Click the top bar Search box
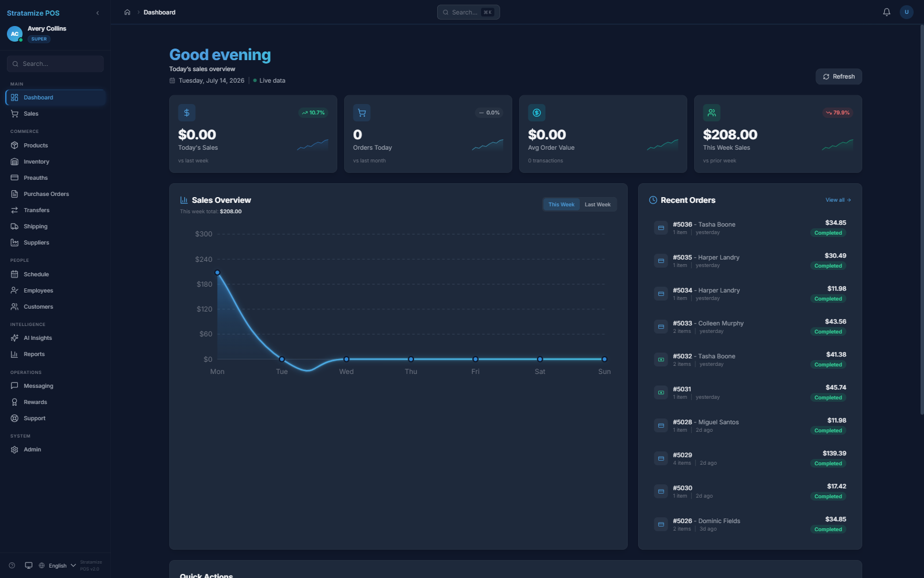The height and width of the screenshot is (578, 924). click(x=468, y=12)
